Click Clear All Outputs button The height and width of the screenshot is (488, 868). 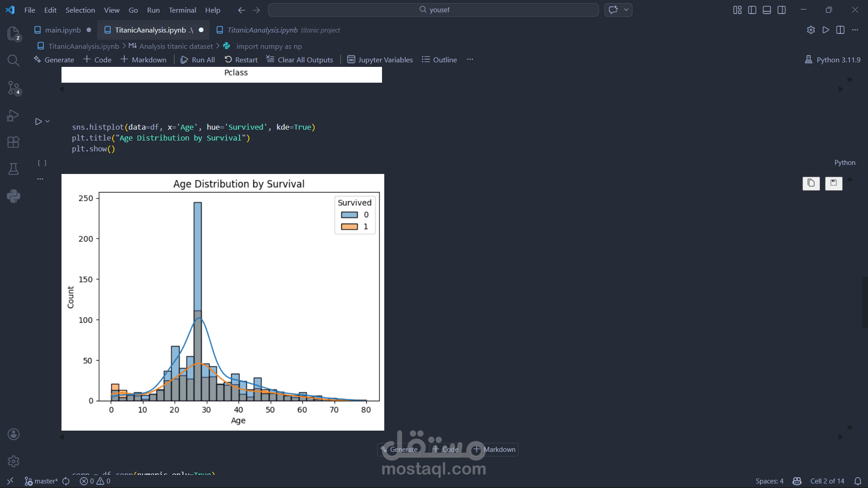[x=300, y=60]
